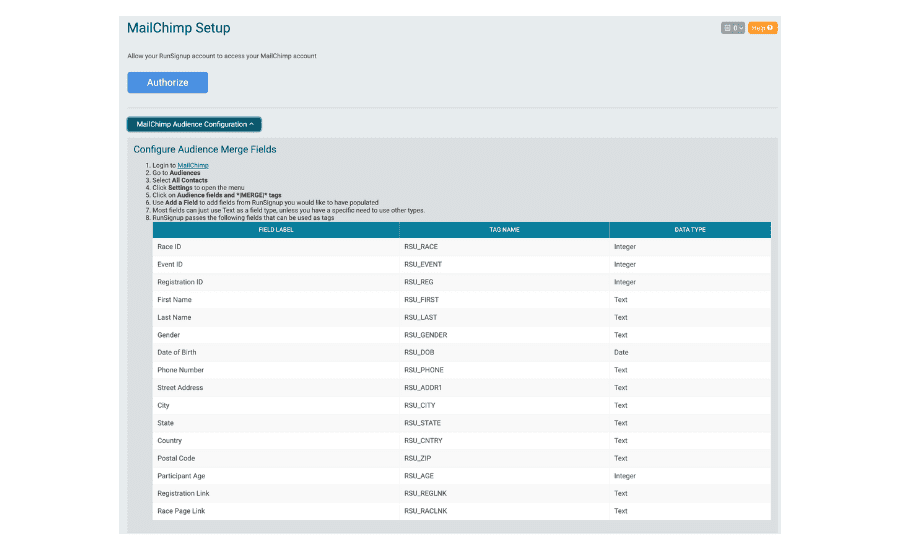Click the Postal Code field label
Viewport: 900px width, 550px height.
176,458
